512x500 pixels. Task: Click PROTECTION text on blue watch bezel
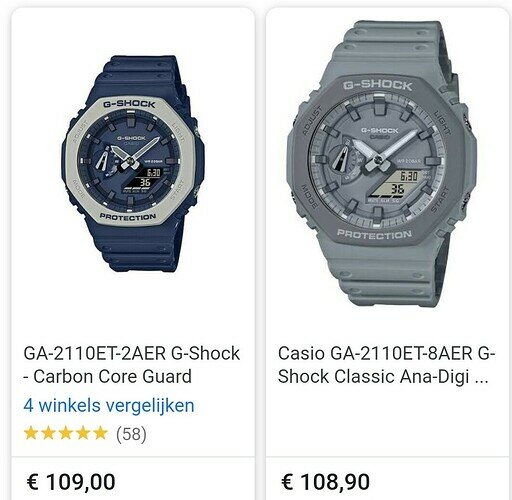tap(128, 217)
